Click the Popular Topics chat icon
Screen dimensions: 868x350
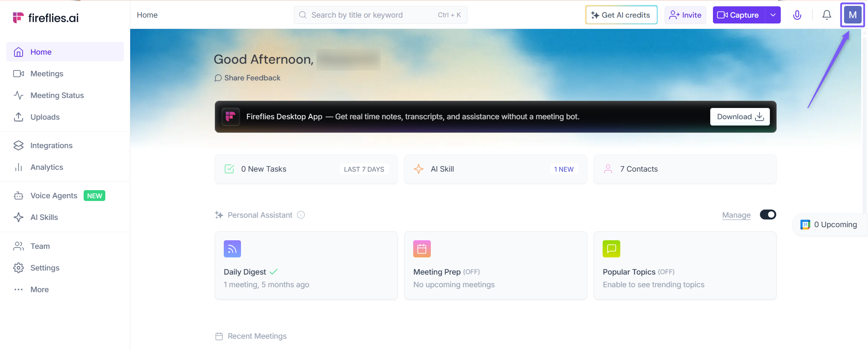(611, 249)
